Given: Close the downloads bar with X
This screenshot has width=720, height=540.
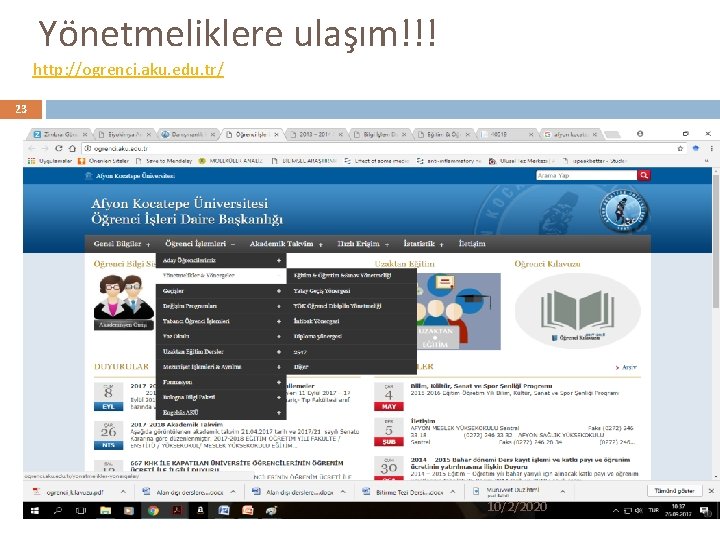Looking at the screenshot, I should tap(711, 491).
